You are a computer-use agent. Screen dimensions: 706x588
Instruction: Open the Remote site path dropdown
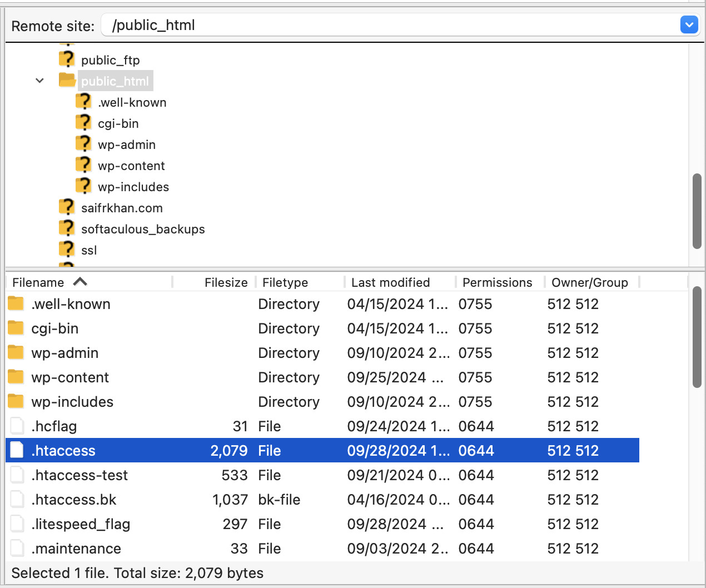[x=689, y=24]
